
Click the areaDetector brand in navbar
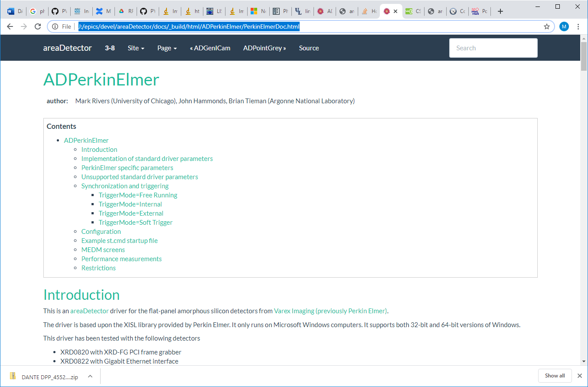67,48
